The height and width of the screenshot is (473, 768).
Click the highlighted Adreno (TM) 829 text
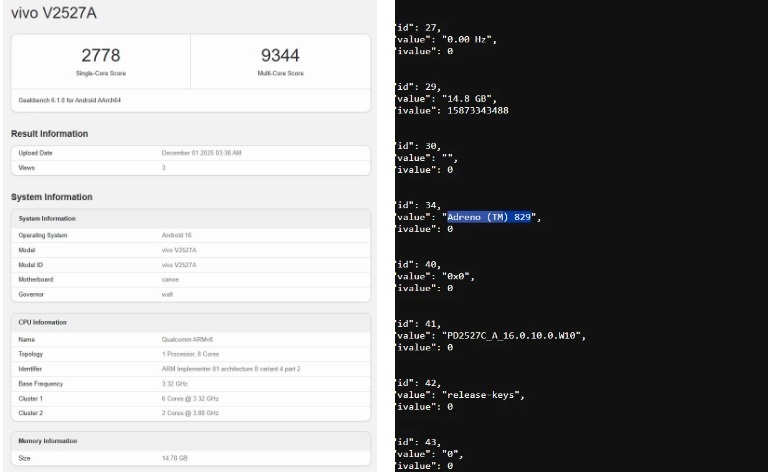coord(489,217)
